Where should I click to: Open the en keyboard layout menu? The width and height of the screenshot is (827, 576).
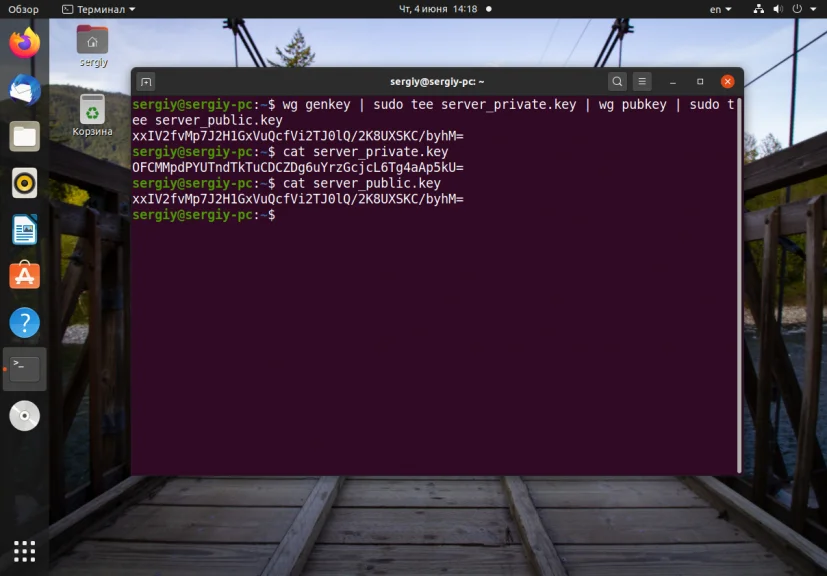pyautogui.click(x=720, y=9)
